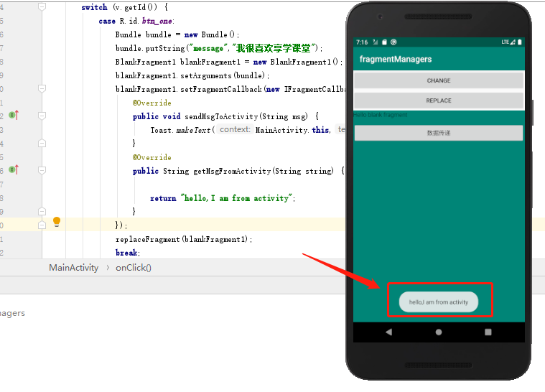Click the 'switch (v.getId())' statement
545x392 pixels.
pyautogui.click(x=125, y=7)
